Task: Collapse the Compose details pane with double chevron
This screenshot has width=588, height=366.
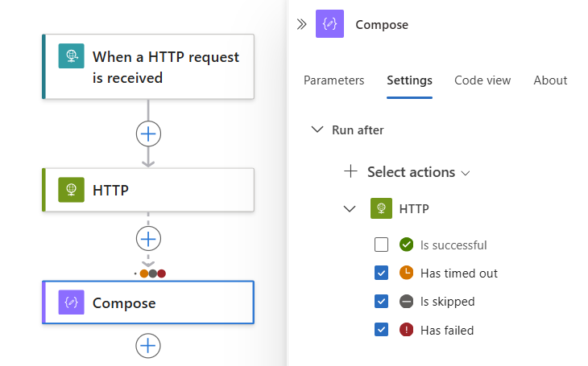Action: pos(302,24)
